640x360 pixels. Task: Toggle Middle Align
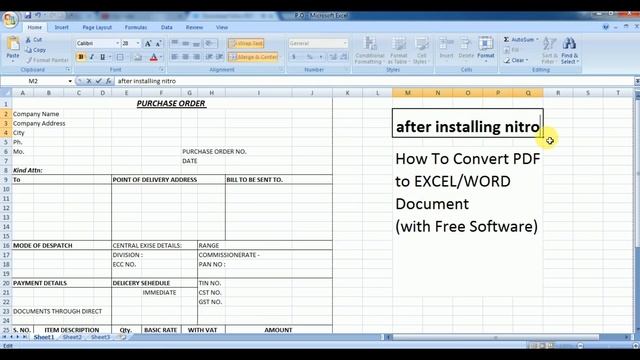185,43
